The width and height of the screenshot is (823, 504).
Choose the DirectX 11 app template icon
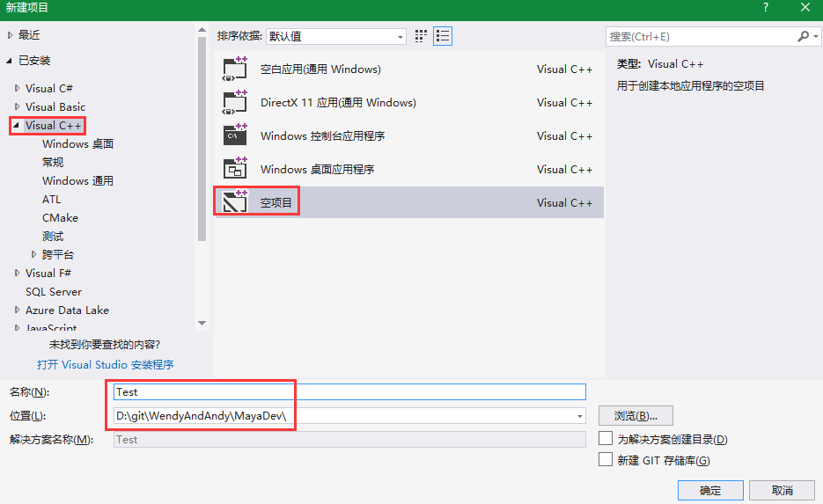[235, 102]
